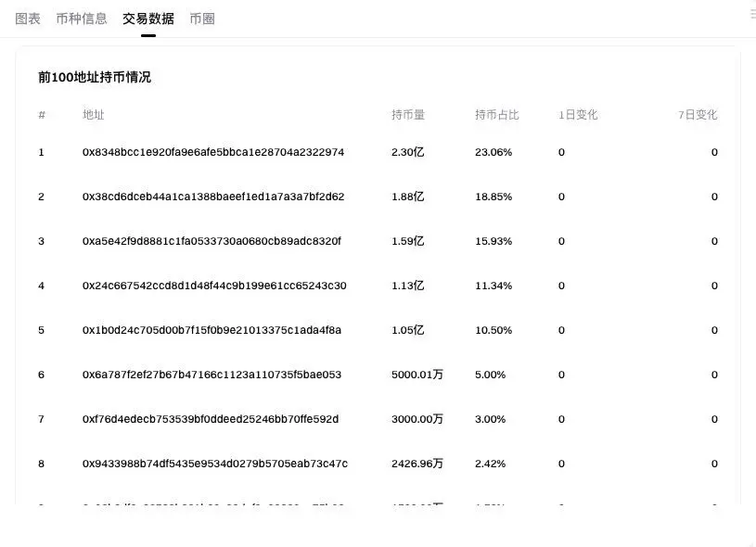Sort by the 持币量 column header
The image size is (756, 547).
(409, 115)
